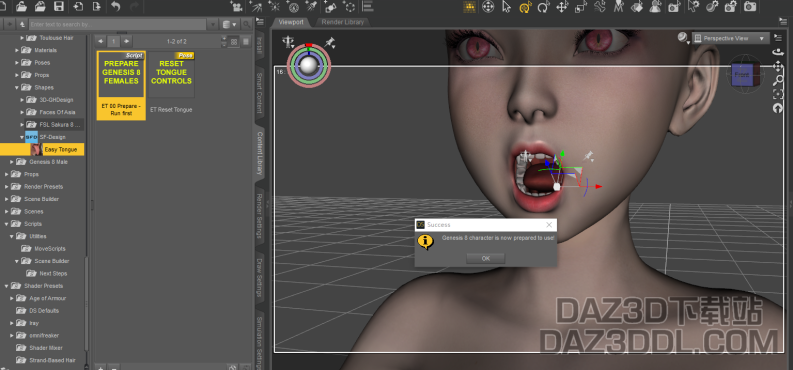Click the align tool icon in toolbar
793x370 pixels.
click(368, 6)
